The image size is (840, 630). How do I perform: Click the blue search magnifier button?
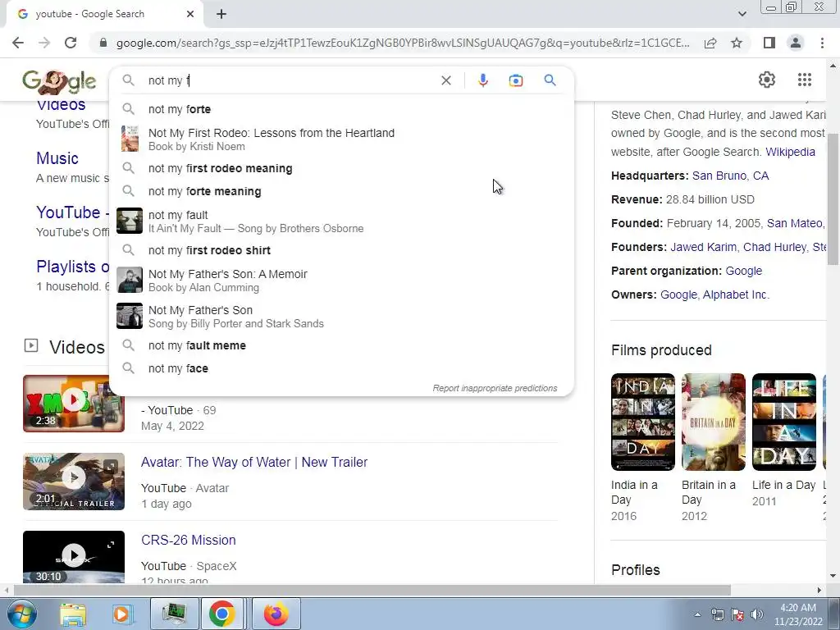click(550, 80)
